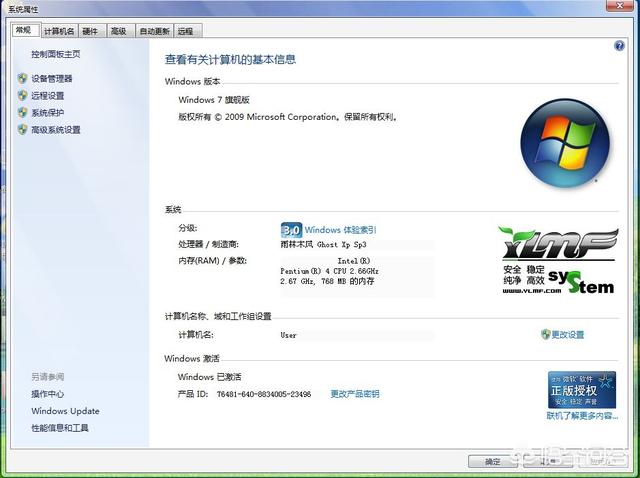
Task: Click shield icon beside 设备管理器
Action: [x=23, y=78]
